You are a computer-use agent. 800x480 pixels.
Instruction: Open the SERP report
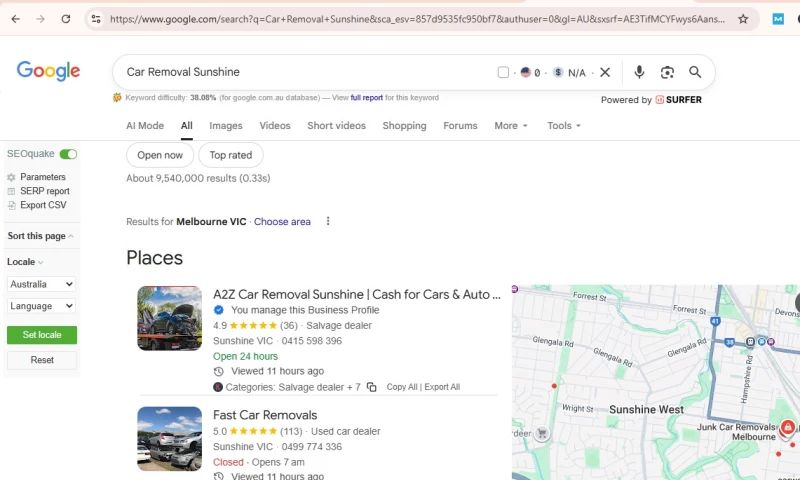pos(45,191)
